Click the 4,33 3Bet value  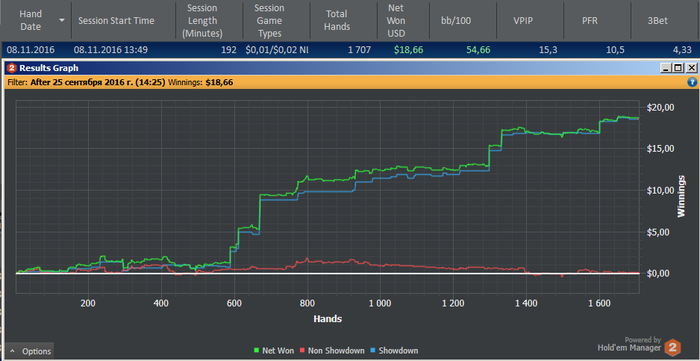[683, 50]
